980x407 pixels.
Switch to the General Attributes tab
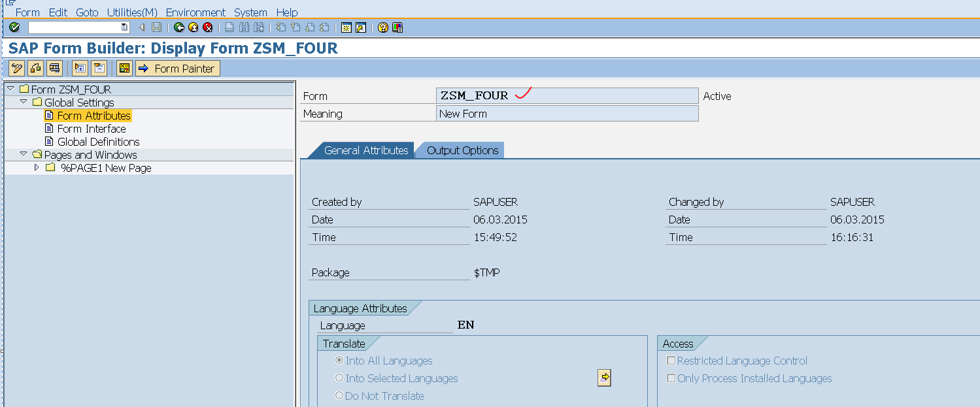point(366,150)
